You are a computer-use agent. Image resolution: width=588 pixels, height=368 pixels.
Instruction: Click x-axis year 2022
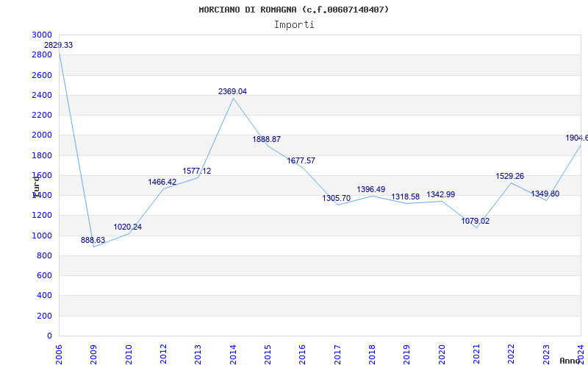pos(511,355)
